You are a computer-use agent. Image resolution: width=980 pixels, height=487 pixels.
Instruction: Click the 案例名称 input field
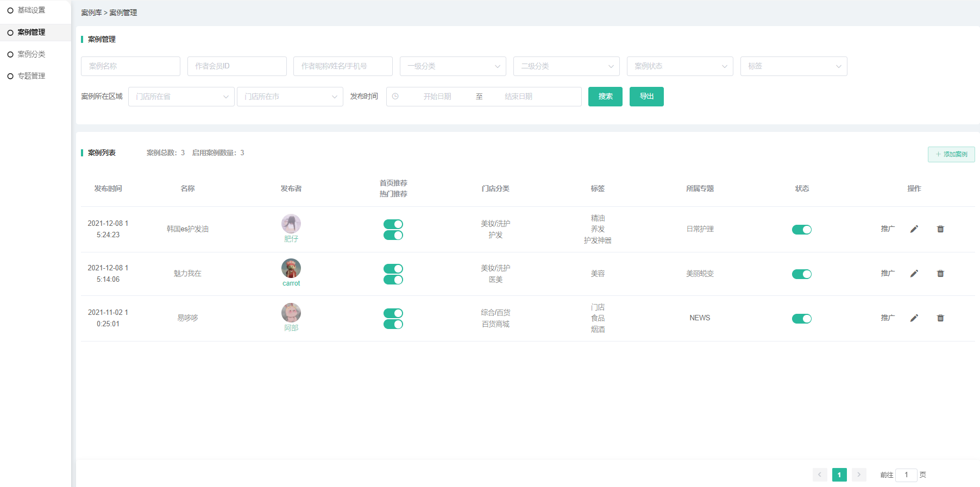pos(130,66)
